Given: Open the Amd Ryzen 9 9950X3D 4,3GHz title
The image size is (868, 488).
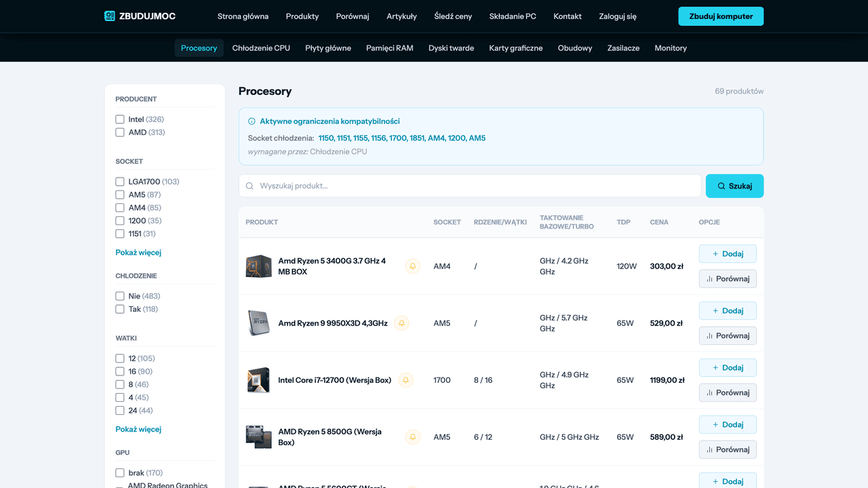Looking at the screenshot, I should [333, 323].
